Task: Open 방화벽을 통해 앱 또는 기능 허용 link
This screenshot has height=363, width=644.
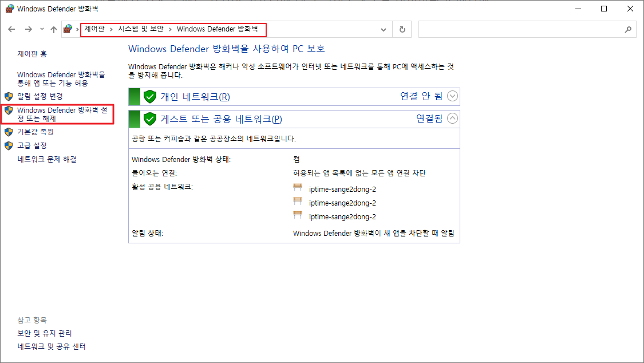Action: 61,79
